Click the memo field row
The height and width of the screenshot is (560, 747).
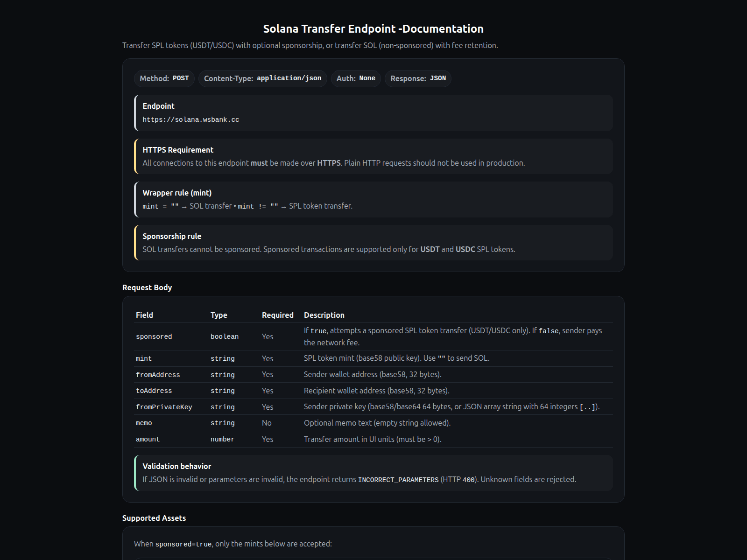(144, 423)
